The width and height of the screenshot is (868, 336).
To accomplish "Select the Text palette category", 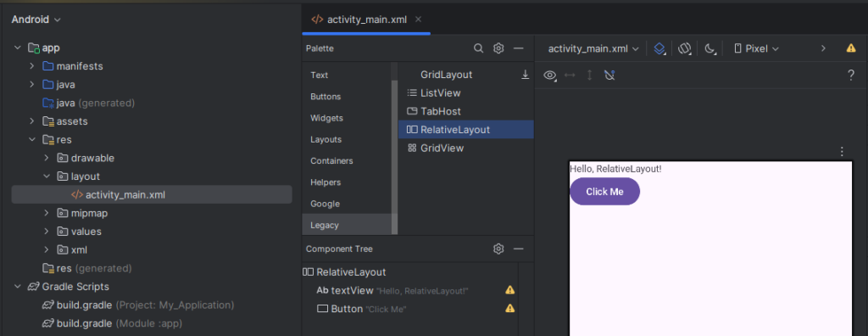I will coord(347,75).
